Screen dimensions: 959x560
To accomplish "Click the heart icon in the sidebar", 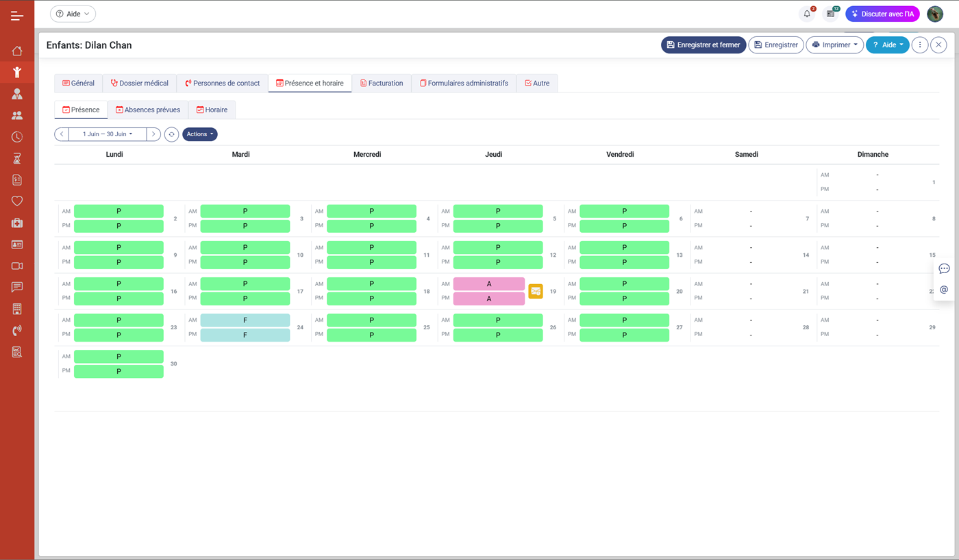I will [x=17, y=201].
